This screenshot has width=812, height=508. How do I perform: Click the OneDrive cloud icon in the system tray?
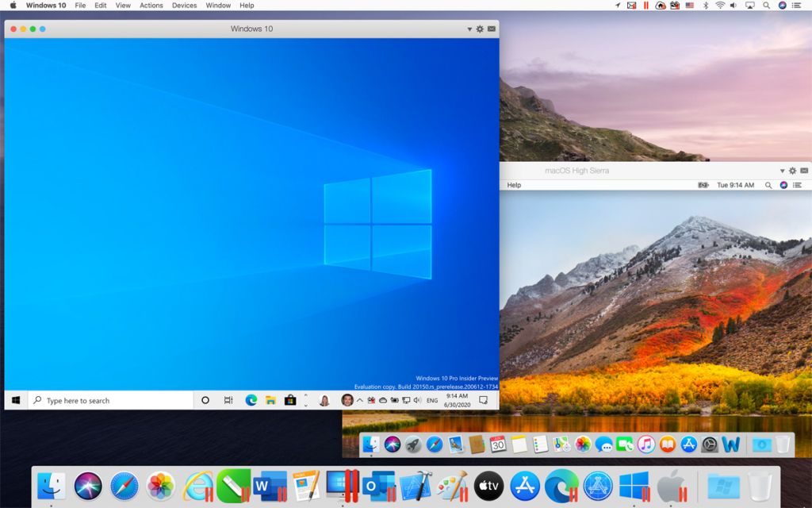tap(383, 400)
